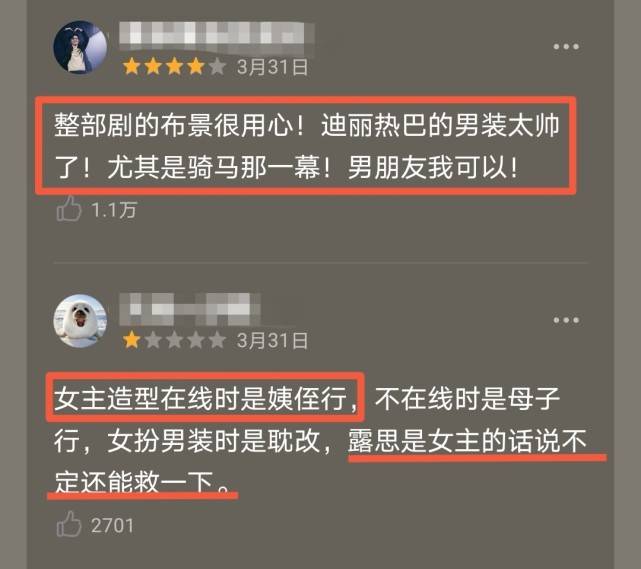Open more options for the first review
The height and width of the screenshot is (569, 641).
pyautogui.click(x=566, y=47)
